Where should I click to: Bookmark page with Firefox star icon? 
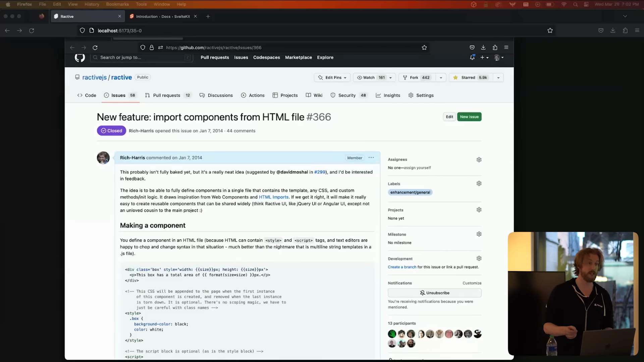550,31
